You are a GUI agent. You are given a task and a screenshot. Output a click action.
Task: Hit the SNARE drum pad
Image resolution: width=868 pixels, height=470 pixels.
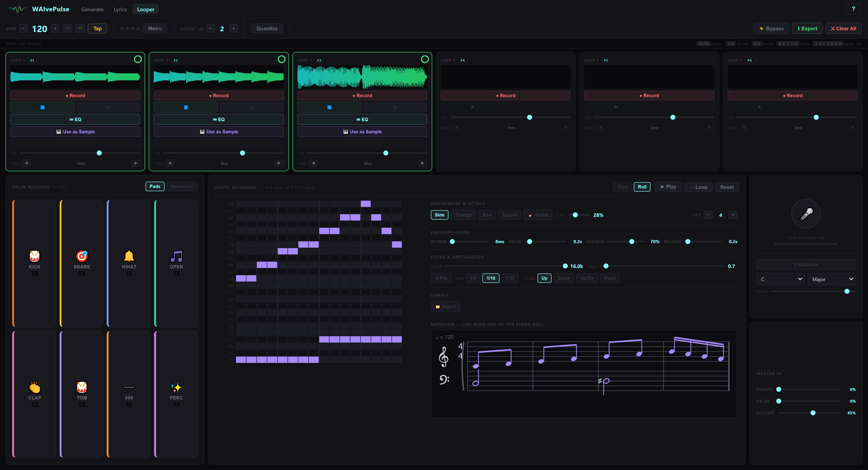[82, 263]
